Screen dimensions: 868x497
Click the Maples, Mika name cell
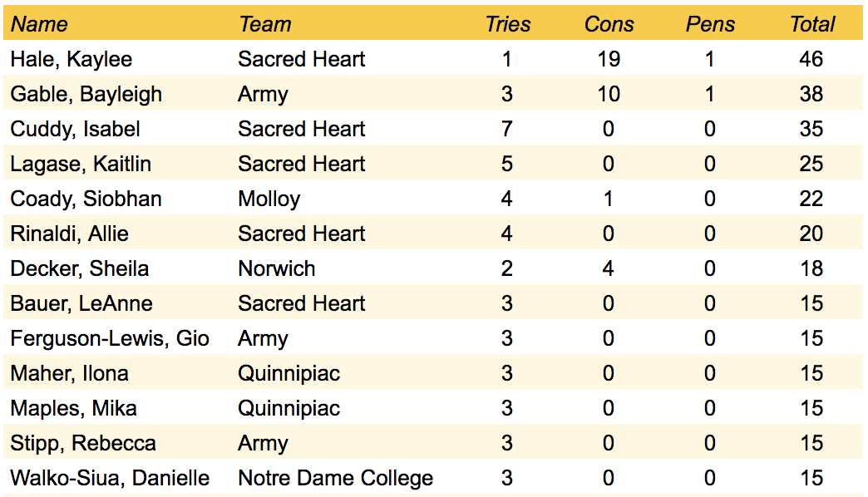[x=74, y=408]
